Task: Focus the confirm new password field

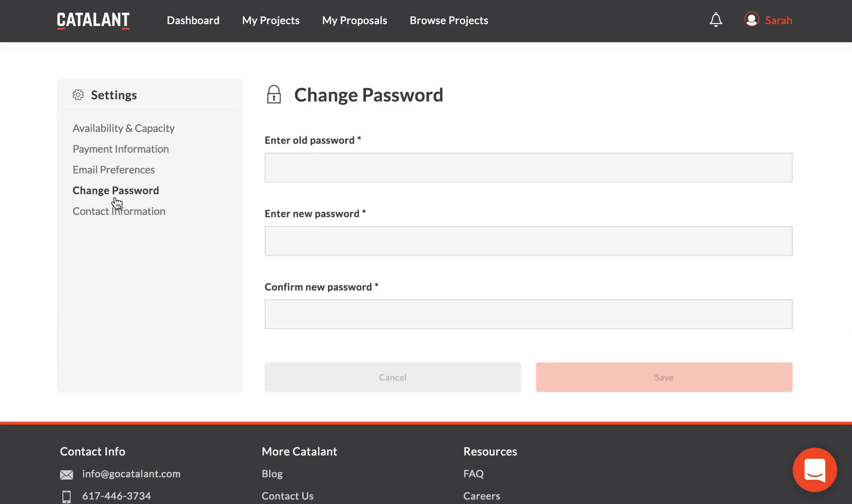Action: 528,314
